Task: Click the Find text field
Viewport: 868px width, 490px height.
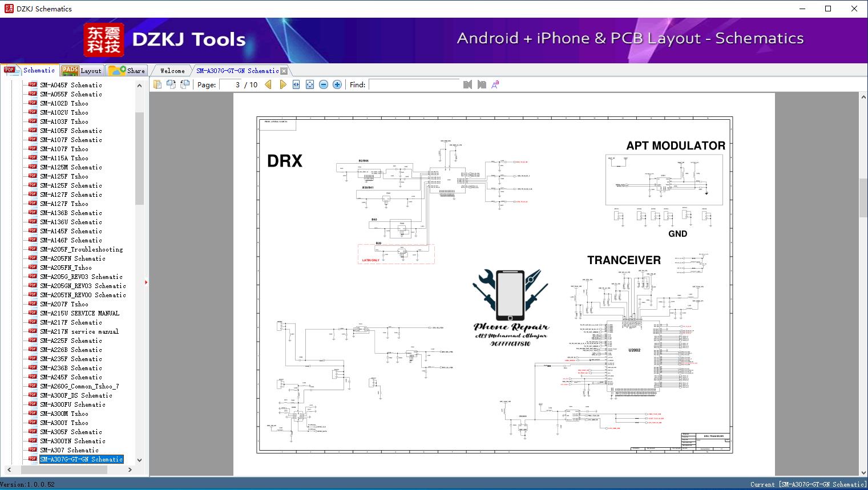Action: [x=414, y=84]
